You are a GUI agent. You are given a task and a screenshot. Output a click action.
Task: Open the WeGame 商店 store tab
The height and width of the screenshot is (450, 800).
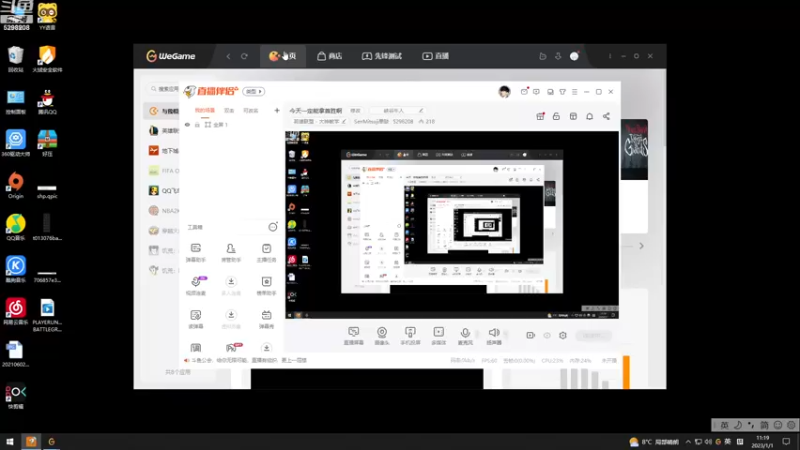330,56
